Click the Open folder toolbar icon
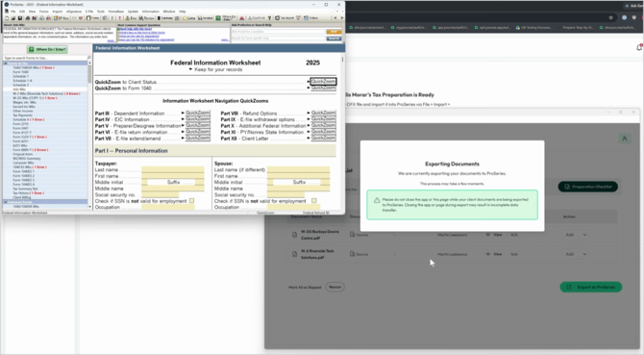This screenshot has height=355, width=644. click(x=13, y=18)
